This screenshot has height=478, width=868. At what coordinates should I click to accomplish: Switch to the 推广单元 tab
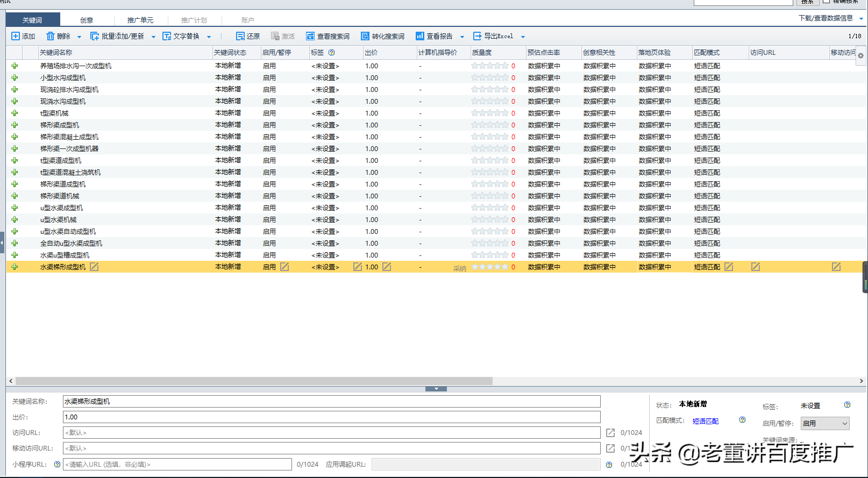click(x=140, y=20)
